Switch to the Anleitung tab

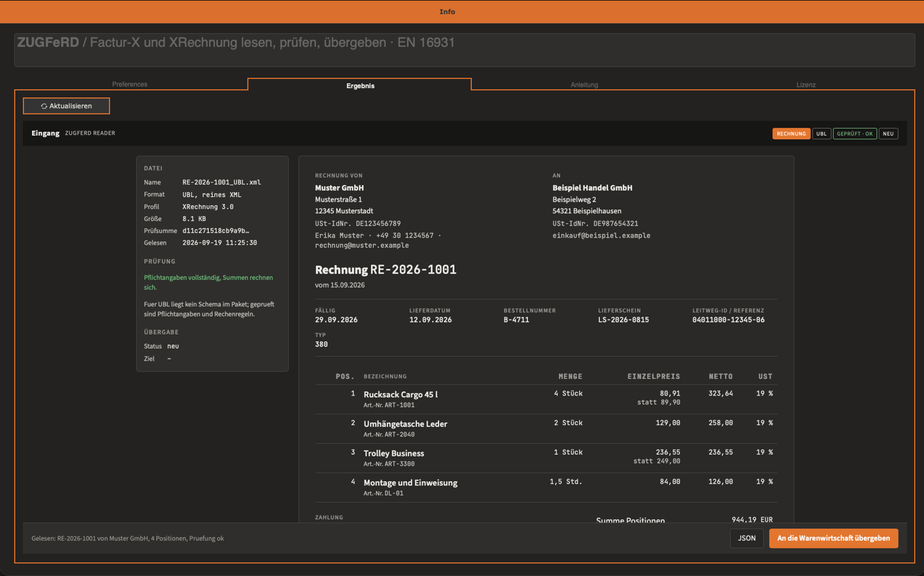584,85
